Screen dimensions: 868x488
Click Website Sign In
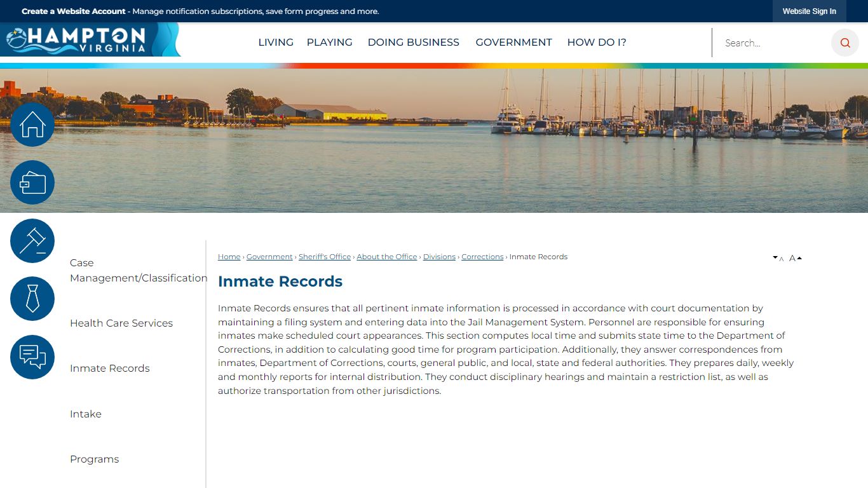809,11
